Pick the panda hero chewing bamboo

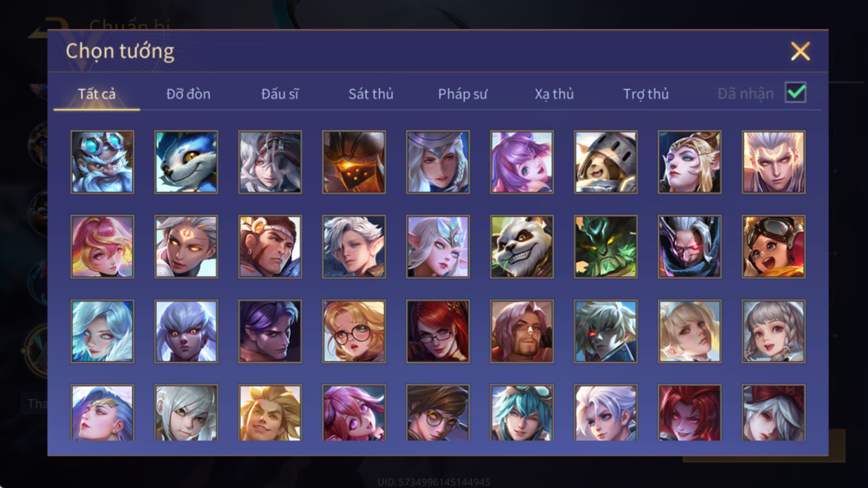tap(522, 247)
